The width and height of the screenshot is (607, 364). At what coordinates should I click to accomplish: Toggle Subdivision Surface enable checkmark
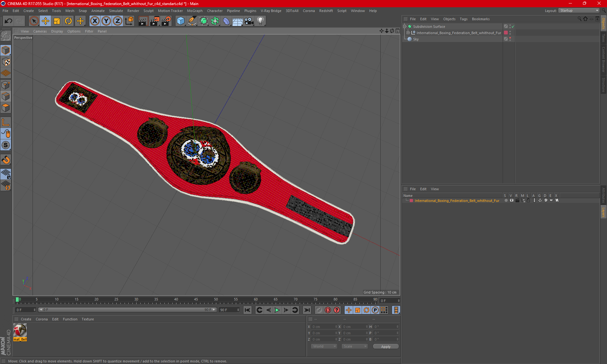[513, 27]
